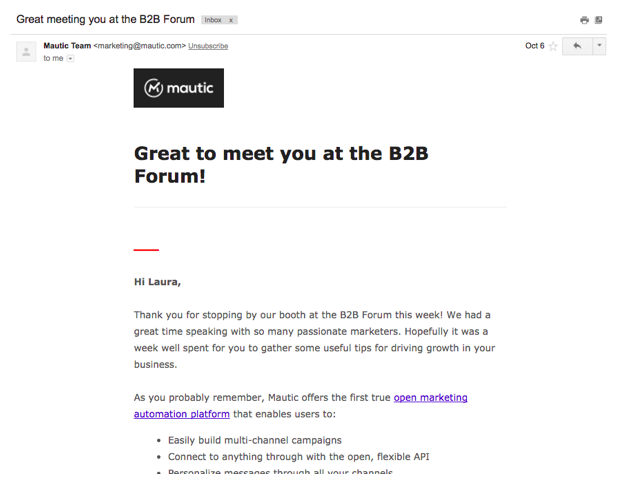Click the print email icon
Viewport: 628px width, 477px height.
584,20
